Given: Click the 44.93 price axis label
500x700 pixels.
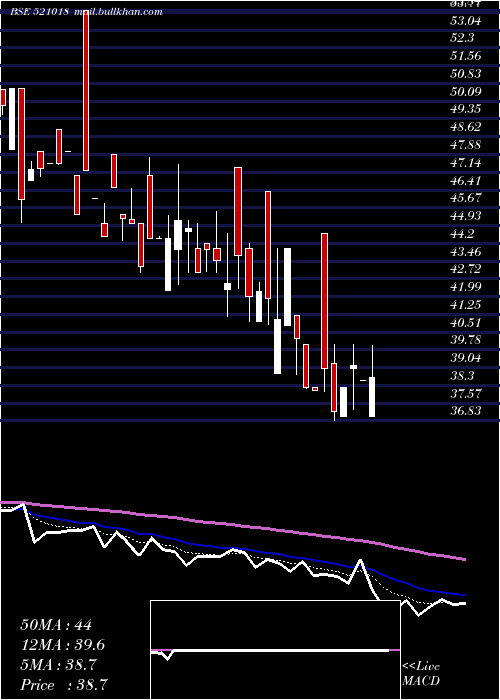Looking at the screenshot, I should (466, 216).
